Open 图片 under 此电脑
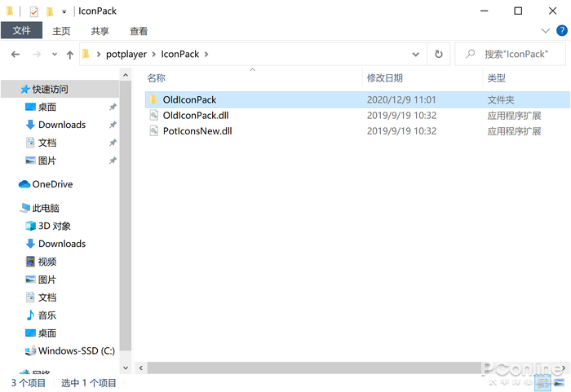The height and width of the screenshot is (392, 571). [47, 280]
